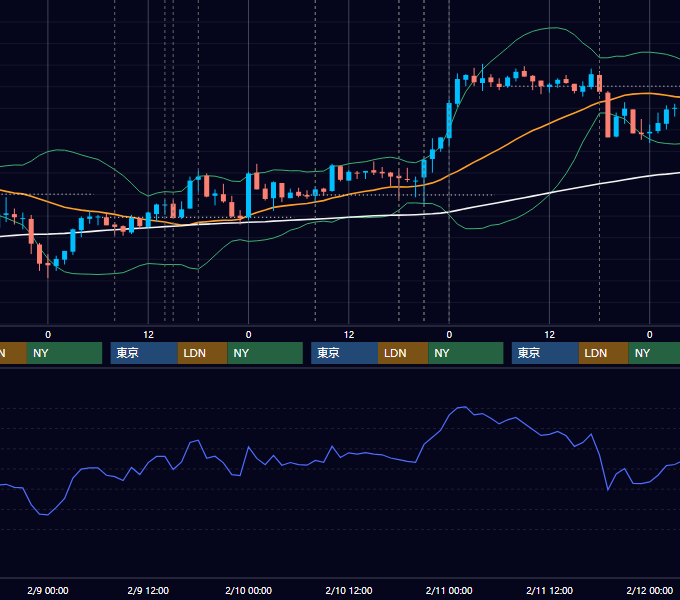Select the 2/10 12:00 date label
The width and height of the screenshot is (680, 600).
[349, 590]
